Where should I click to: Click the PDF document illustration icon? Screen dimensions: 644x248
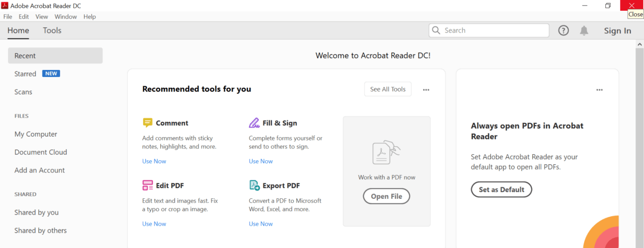pos(386,153)
